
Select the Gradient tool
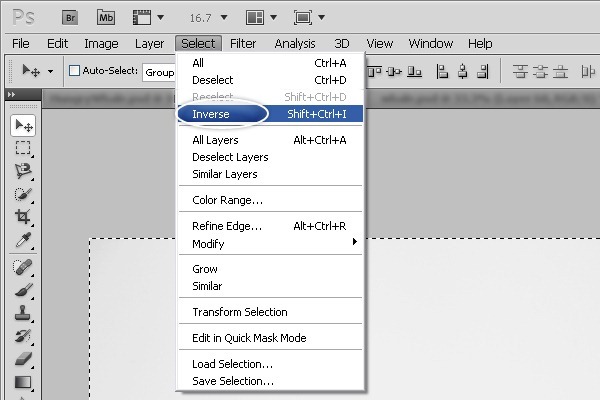(x=23, y=382)
